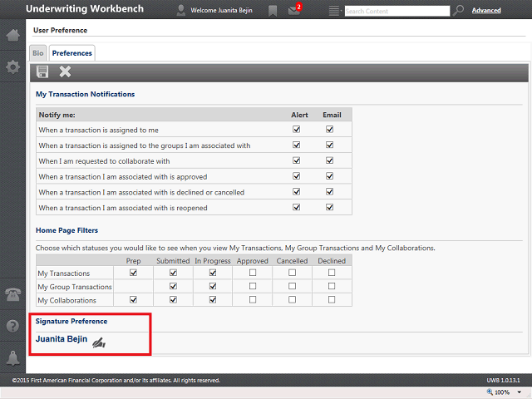The image size is (532, 399).
Task: Click the magnifier search icon
Action: click(458, 10)
